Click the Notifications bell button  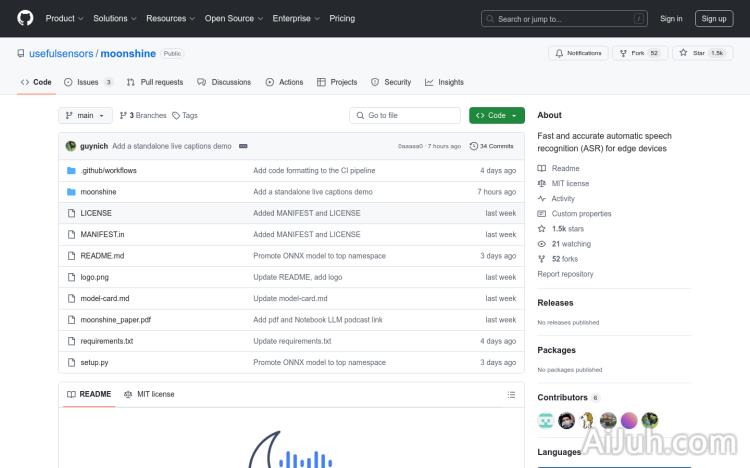point(579,53)
